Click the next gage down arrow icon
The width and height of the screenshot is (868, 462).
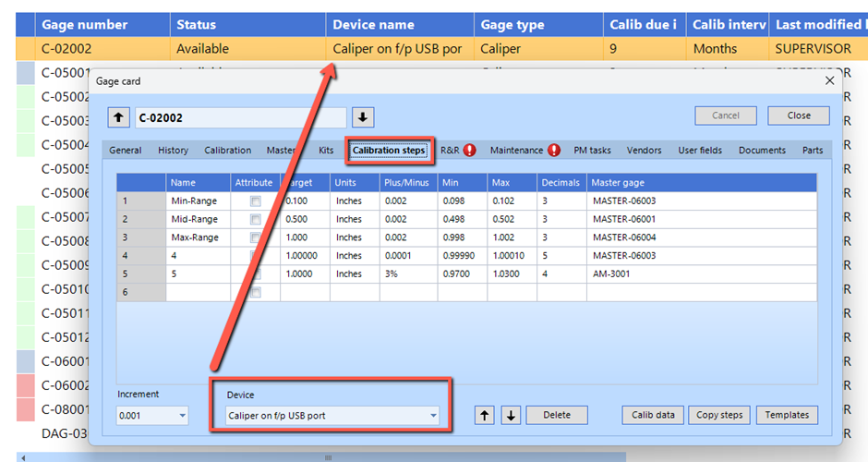[363, 117]
